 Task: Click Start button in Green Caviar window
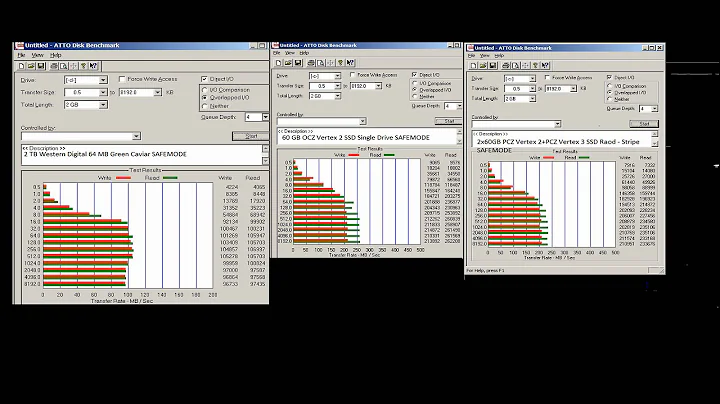pyautogui.click(x=250, y=136)
